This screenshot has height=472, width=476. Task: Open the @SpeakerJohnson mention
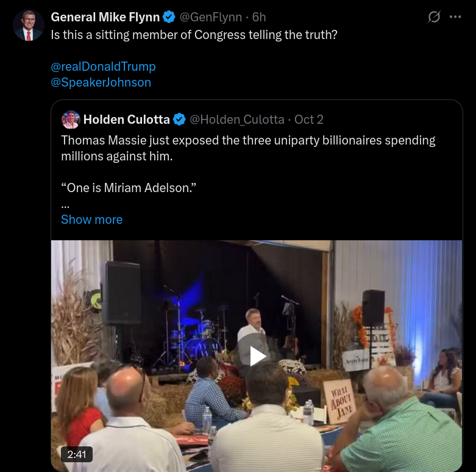[101, 82]
